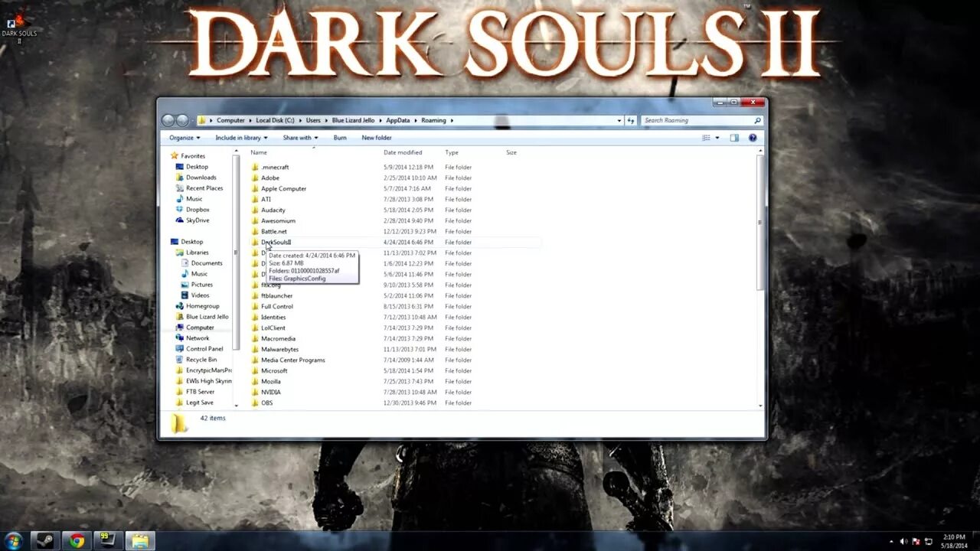Show the preview pane icon
The width and height of the screenshot is (980, 551).
pos(734,138)
